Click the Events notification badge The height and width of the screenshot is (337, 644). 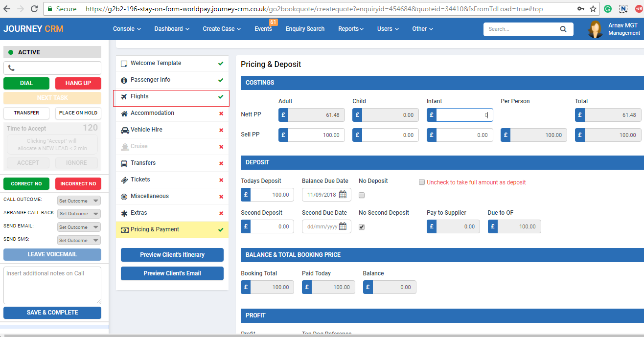click(x=273, y=22)
